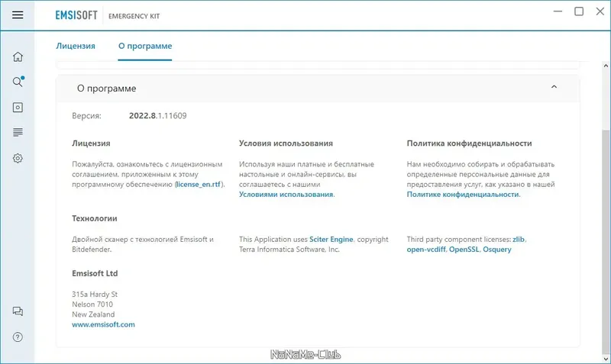Click the scrollbar up arrow
The image size is (611, 364).
(606, 66)
